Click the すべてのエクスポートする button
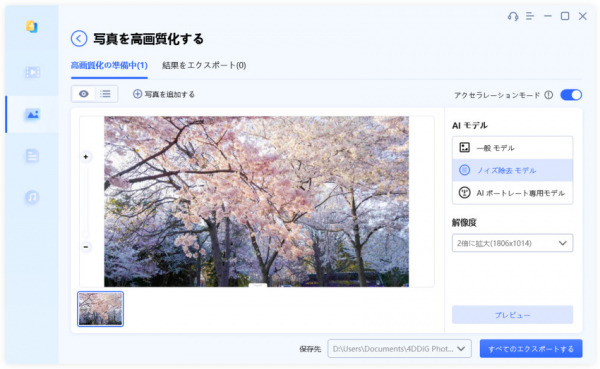This screenshot has height=369, width=600. click(531, 349)
